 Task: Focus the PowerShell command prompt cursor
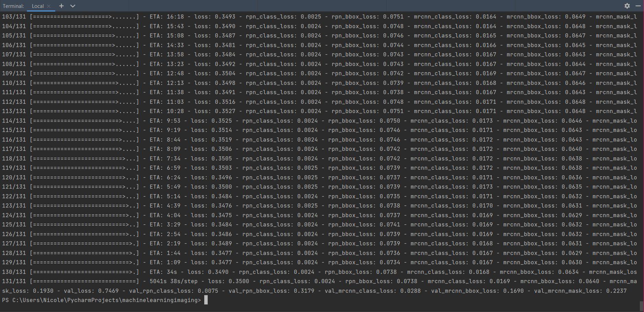[x=206, y=300]
